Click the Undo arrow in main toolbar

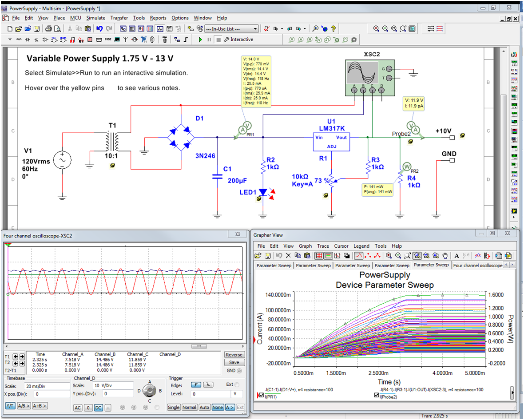pyautogui.click(x=99, y=29)
